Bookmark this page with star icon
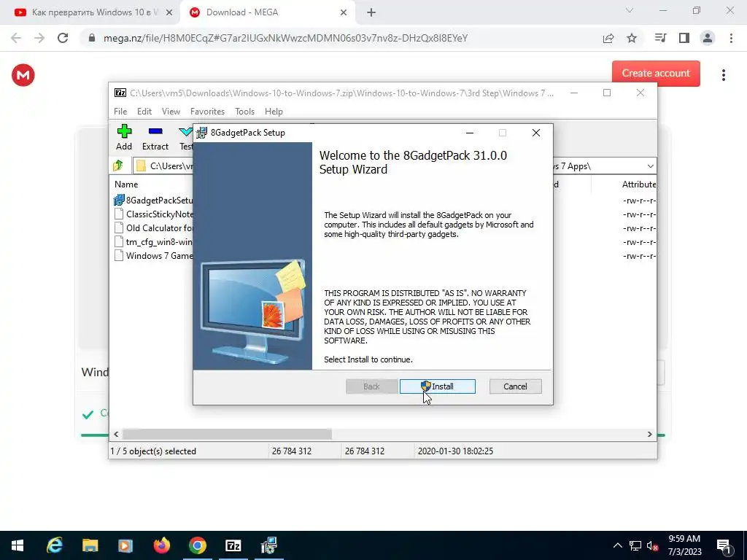The image size is (747, 560). coord(632,38)
